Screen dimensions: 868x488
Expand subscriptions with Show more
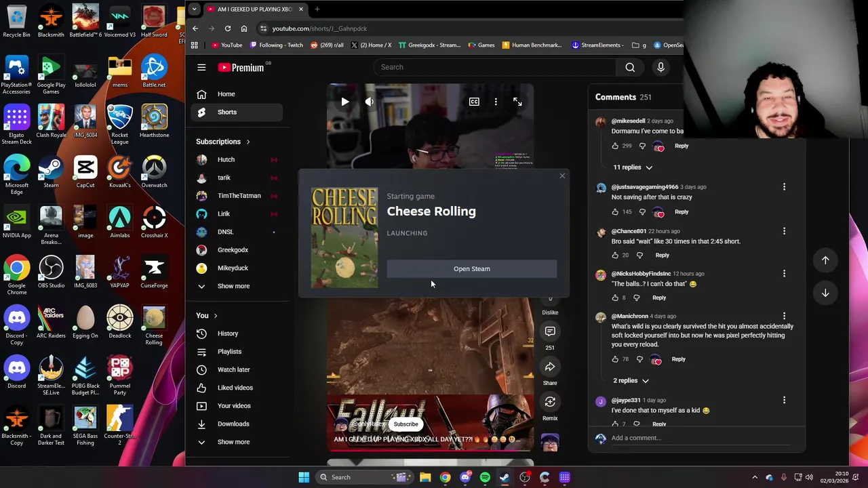[237, 286]
